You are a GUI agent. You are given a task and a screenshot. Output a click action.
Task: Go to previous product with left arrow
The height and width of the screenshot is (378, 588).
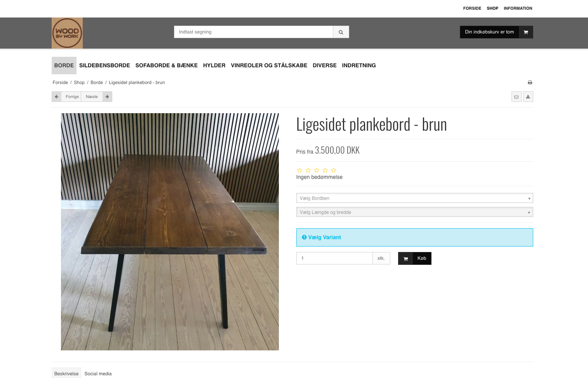57,97
